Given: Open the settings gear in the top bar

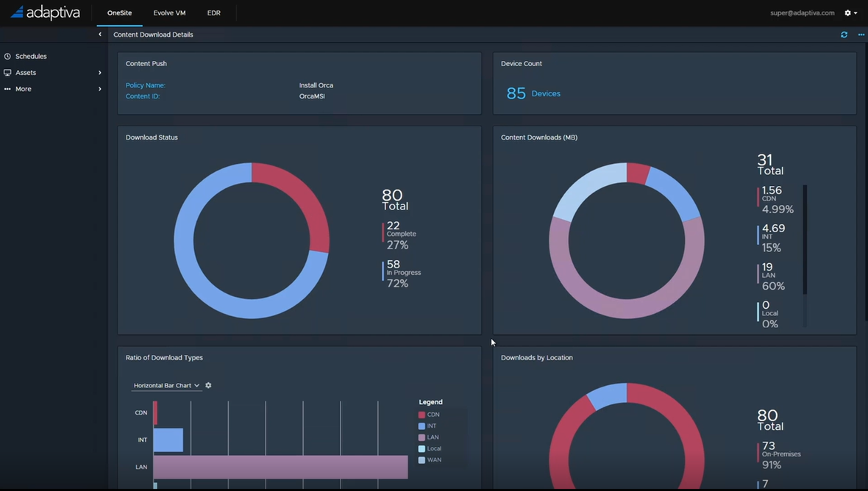Looking at the screenshot, I should pos(847,12).
